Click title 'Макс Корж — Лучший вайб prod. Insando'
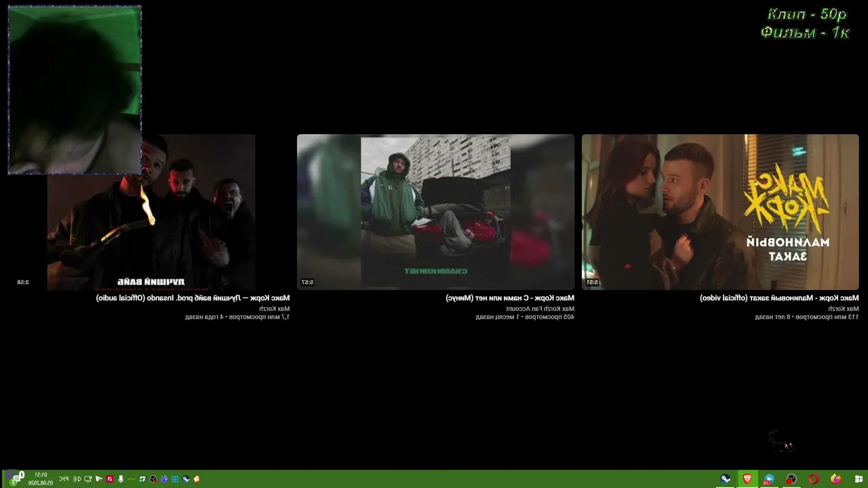The height and width of the screenshot is (488, 868). [193, 298]
